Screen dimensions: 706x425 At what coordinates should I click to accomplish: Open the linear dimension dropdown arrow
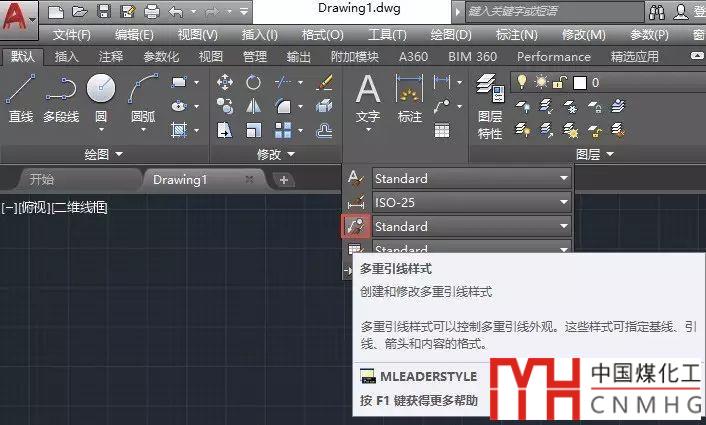point(459,82)
